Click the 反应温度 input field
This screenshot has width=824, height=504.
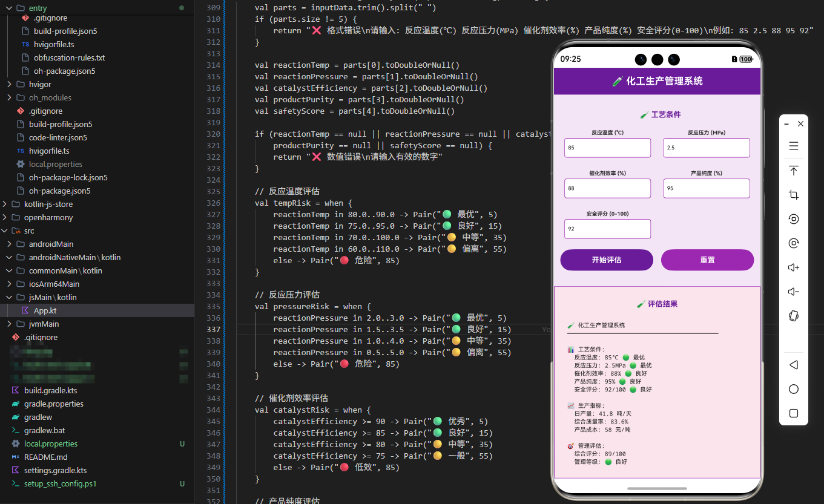pos(607,148)
